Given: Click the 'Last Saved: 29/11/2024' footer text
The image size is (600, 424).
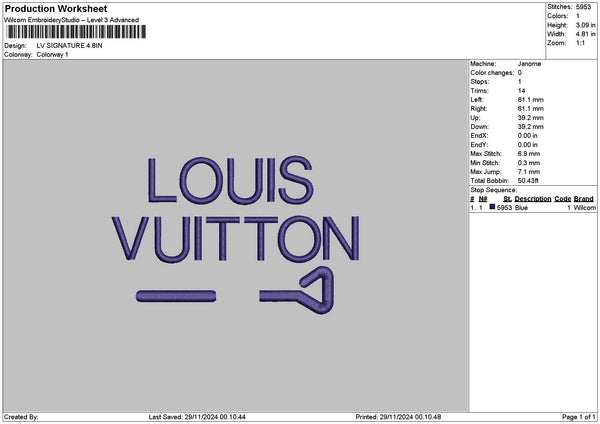Looking at the screenshot, I should (197, 417).
